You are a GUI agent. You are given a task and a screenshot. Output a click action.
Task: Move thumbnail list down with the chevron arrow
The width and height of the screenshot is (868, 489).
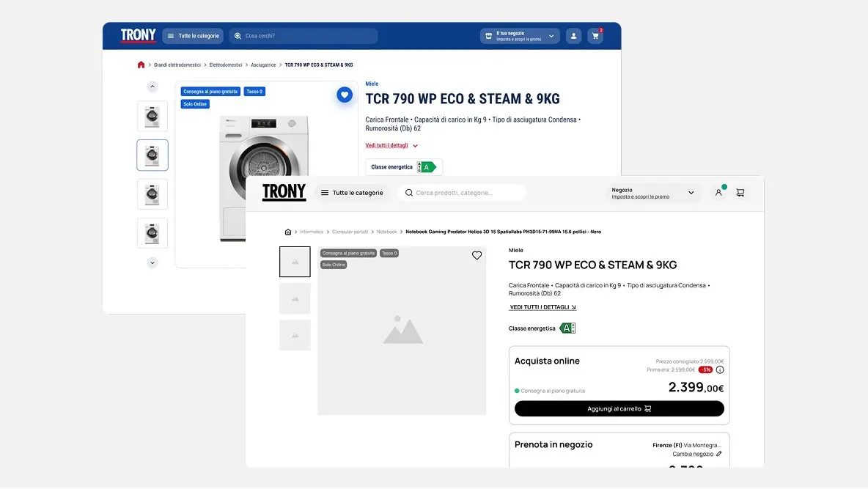(152, 262)
